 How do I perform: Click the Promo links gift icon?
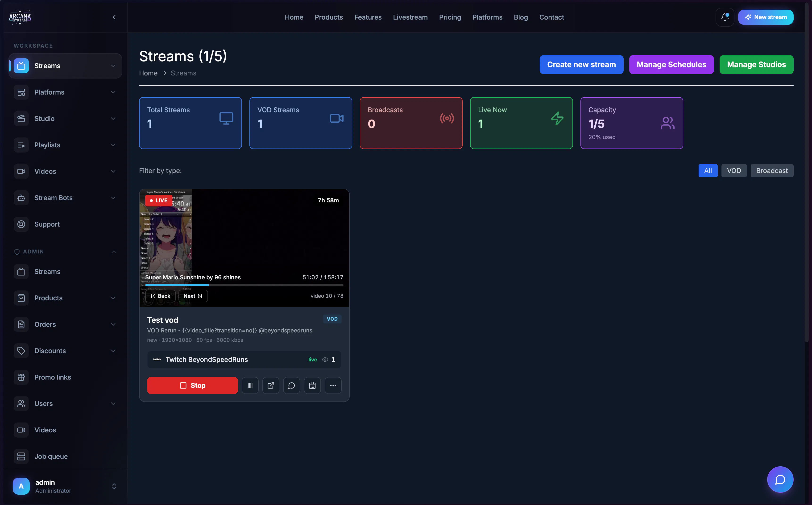tap(21, 377)
